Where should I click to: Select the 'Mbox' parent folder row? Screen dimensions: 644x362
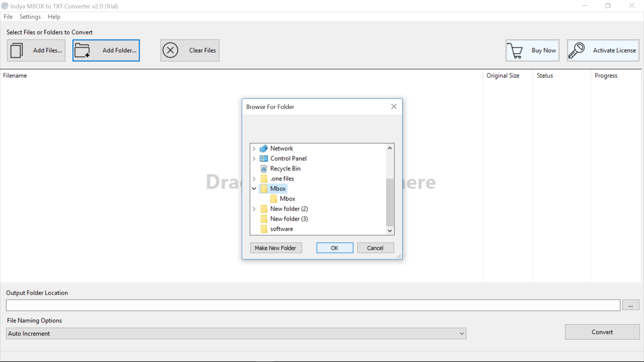273,188
